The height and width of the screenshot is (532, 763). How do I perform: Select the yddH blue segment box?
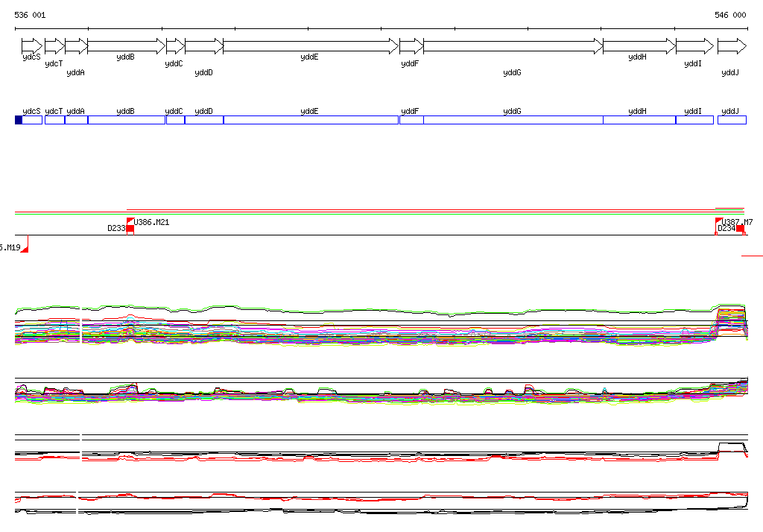point(639,120)
